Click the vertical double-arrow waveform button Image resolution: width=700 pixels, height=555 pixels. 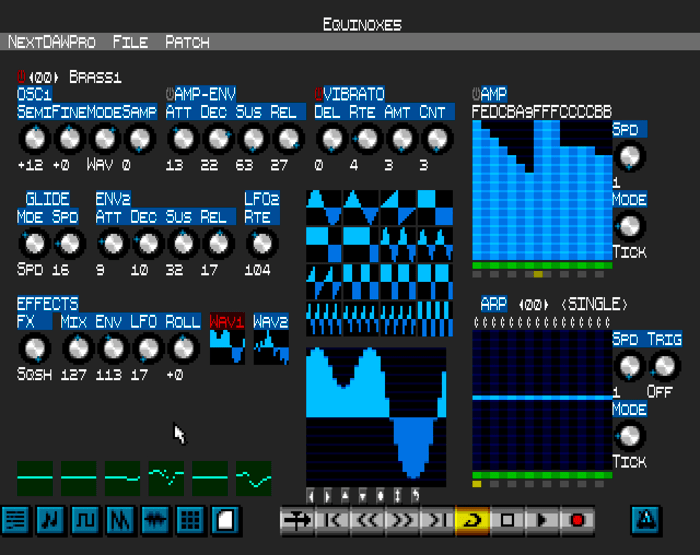(x=397, y=496)
